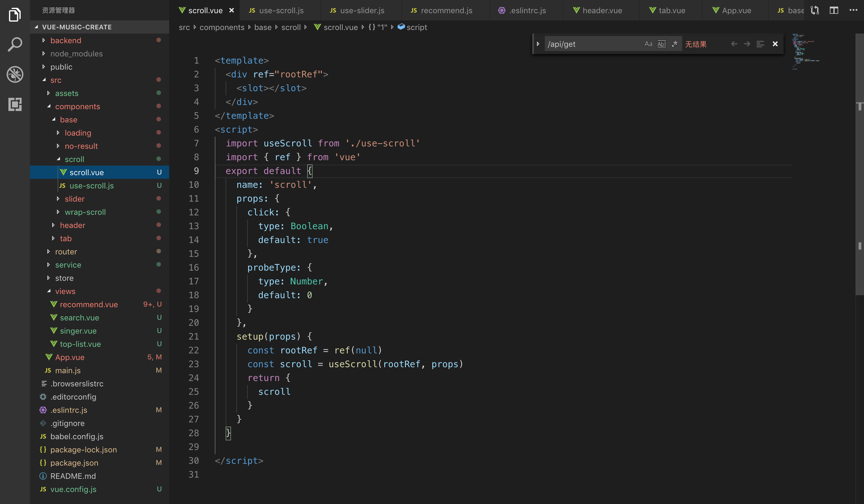Place cursor on line 23 'useScroll' call
The width and height of the screenshot is (864, 504).
pyautogui.click(x=353, y=364)
